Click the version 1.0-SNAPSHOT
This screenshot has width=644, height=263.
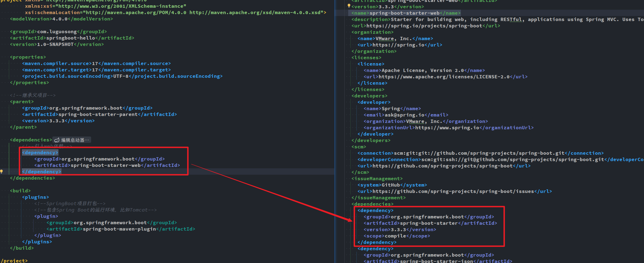click(57, 44)
